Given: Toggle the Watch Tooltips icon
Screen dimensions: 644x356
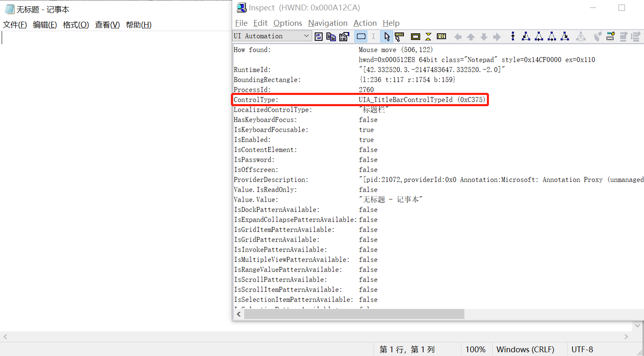Looking at the screenshot, I should click(x=399, y=37).
